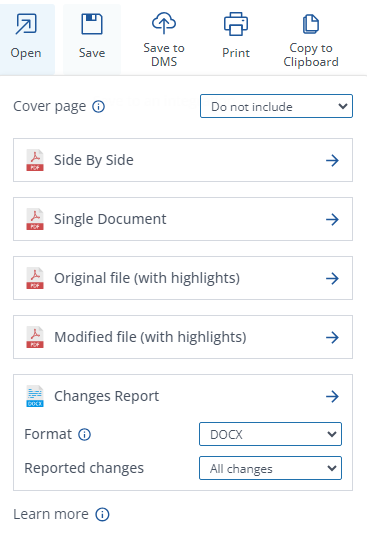The width and height of the screenshot is (367, 538).
Task: Open the Cover page dropdown
Action: (276, 106)
